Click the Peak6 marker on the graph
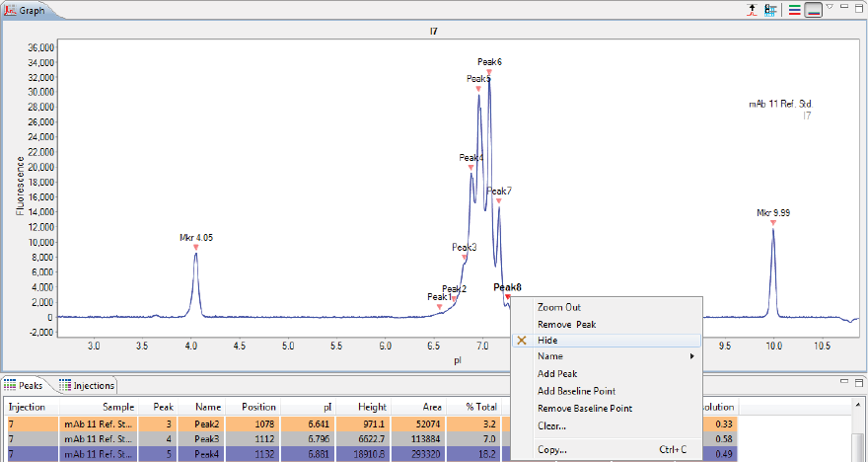 tap(489, 72)
